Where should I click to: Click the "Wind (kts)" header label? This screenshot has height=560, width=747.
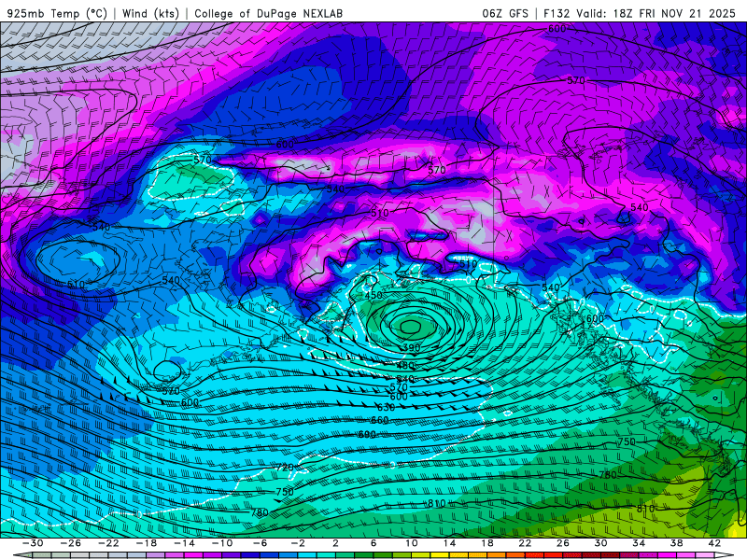tap(150, 13)
